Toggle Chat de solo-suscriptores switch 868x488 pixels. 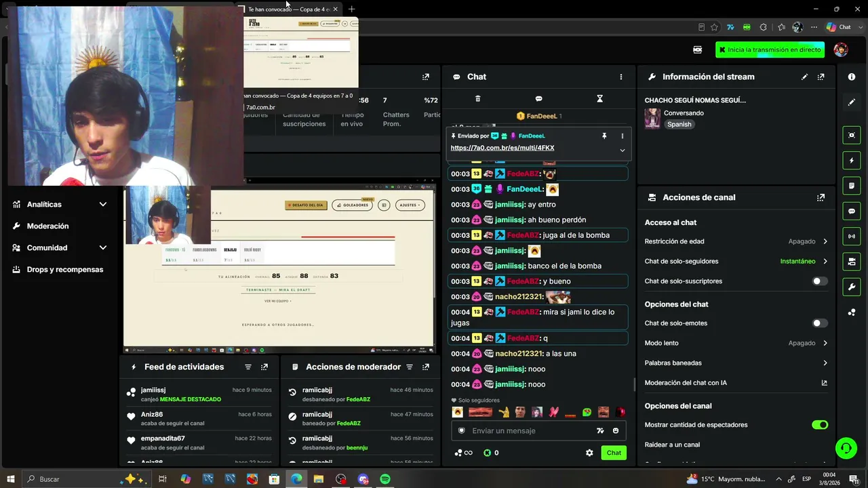tap(820, 281)
